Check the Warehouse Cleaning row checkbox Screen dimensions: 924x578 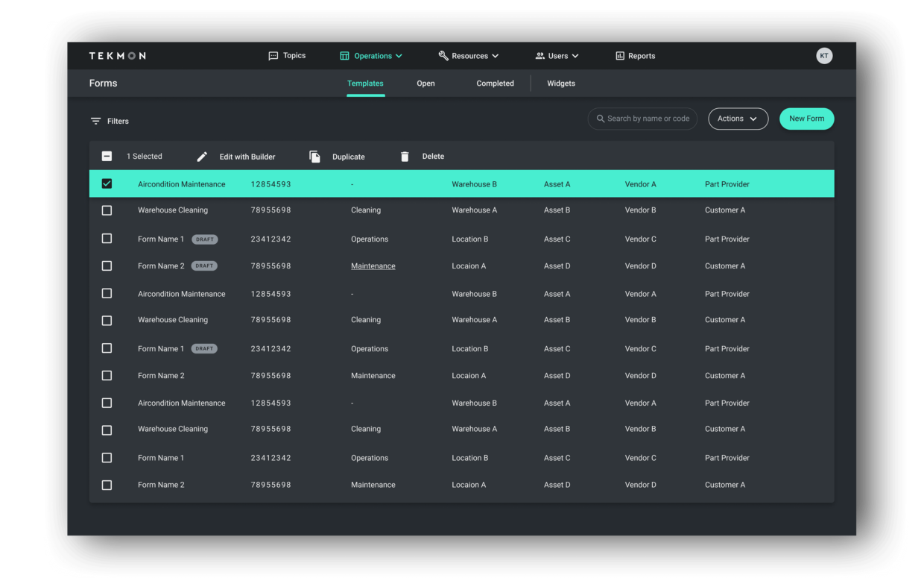pyautogui.click(x=107, y=210)
